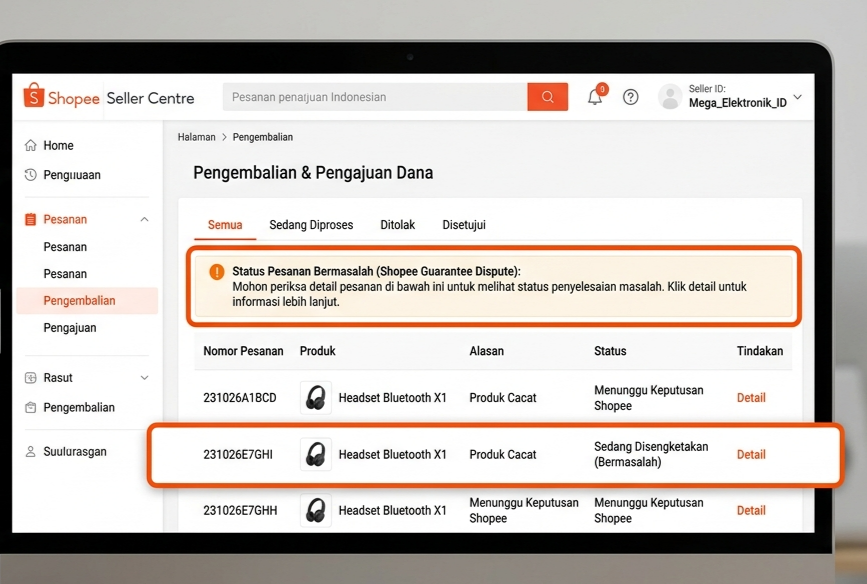The width and height of the screenshot is (867, 584).
Task: Open Detail for order 231026A1BCD
Action: (751, 398)
